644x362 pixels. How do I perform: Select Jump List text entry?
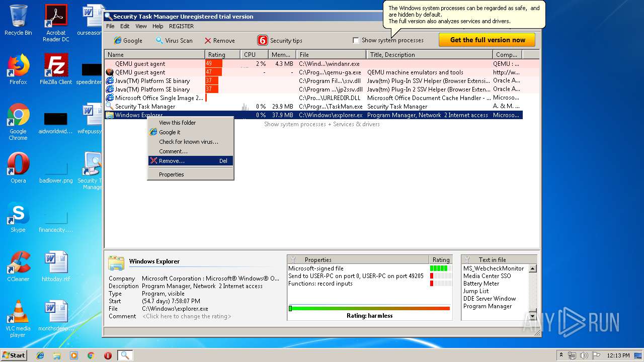(x=476, y=291)
